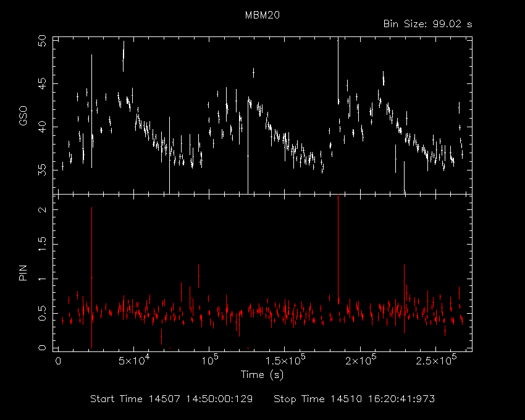Click the MBM20 plot title
The image size is (525, 420).
(262, 15)
